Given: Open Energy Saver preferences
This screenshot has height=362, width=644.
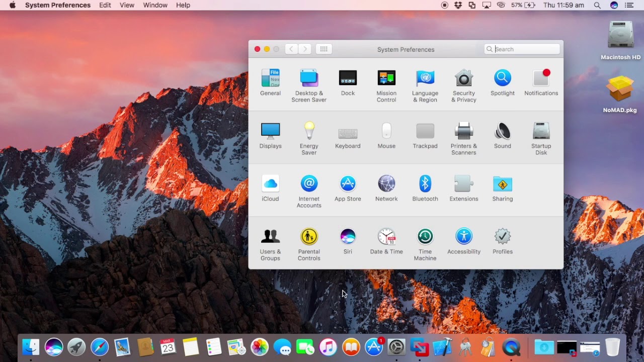Looking at the screenshot, I should 309,138.
